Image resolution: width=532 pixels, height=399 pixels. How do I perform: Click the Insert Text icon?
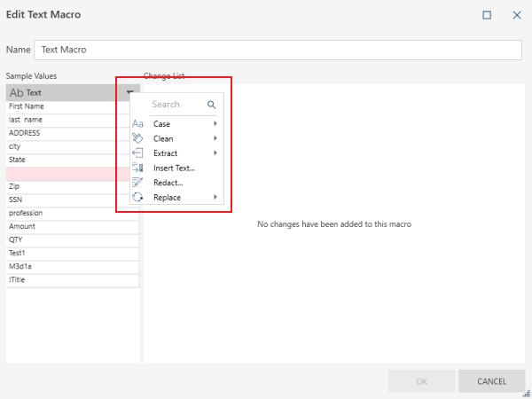point(137,168)
